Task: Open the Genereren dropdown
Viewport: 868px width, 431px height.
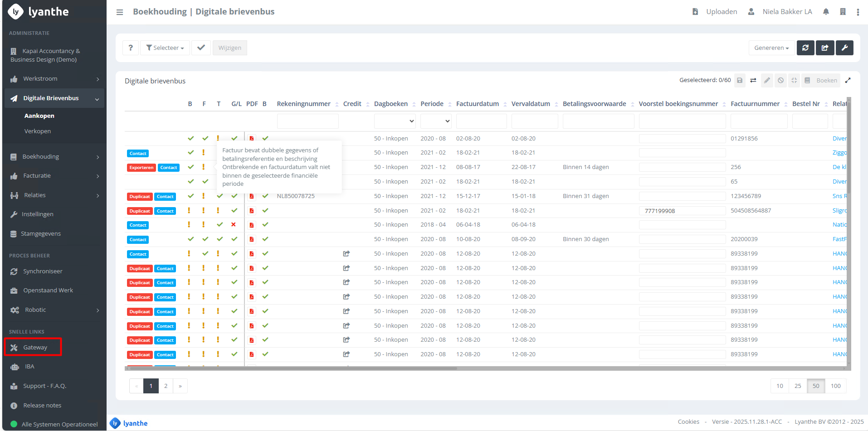Action: coord(771,48)
